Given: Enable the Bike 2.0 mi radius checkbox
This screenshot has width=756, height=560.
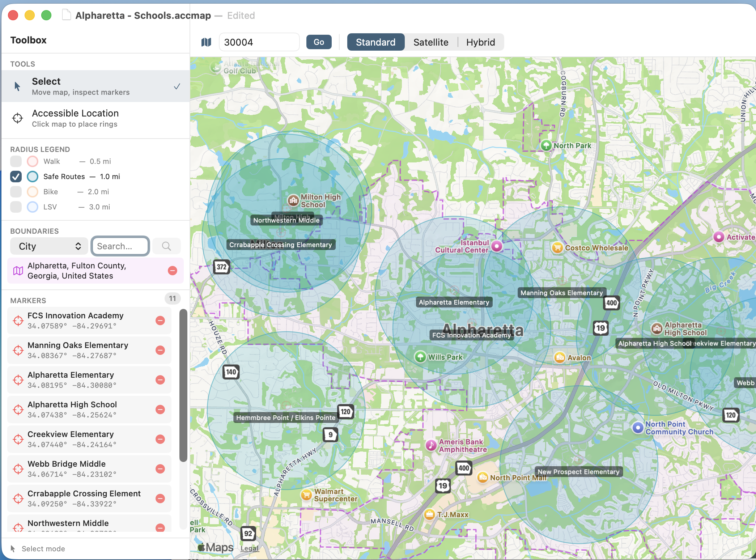Looking at the screenshot, I should pos(16,192).
